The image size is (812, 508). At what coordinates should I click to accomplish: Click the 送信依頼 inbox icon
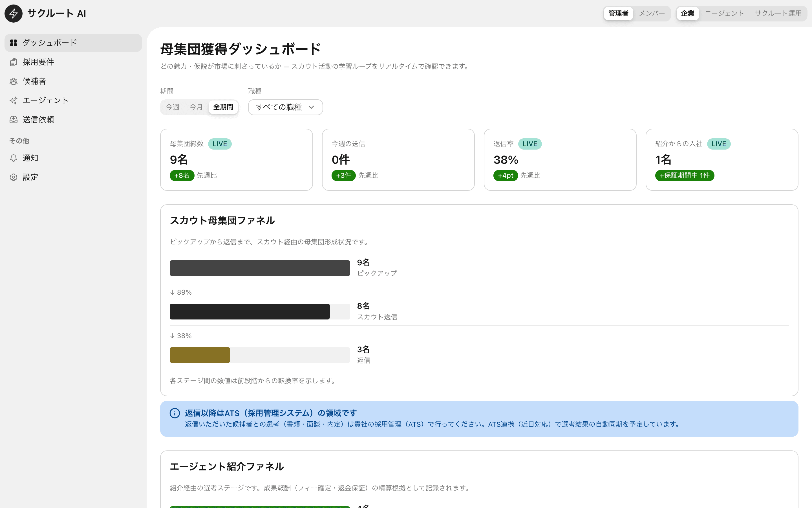click(14, 120)
